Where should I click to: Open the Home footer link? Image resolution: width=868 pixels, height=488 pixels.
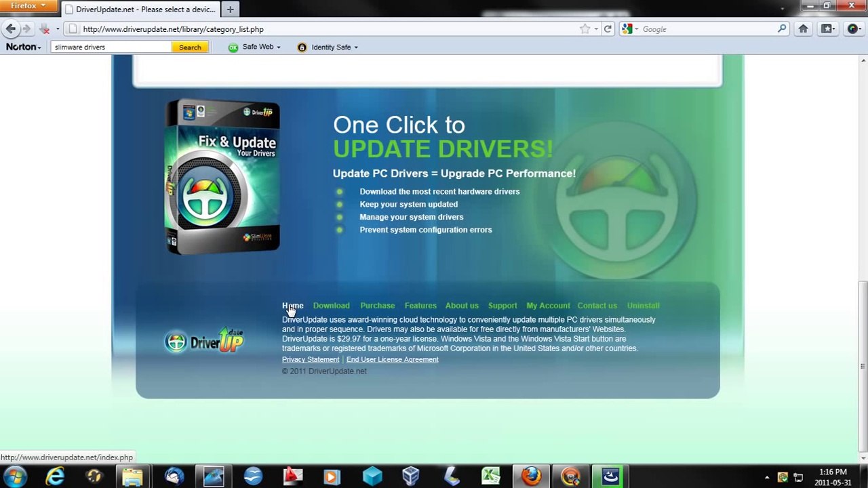292,306
